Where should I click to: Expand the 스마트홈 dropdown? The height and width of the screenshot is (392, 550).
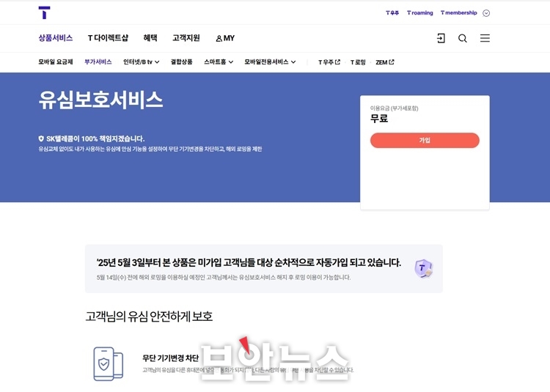pyautogui.click(x=219, y=62)
